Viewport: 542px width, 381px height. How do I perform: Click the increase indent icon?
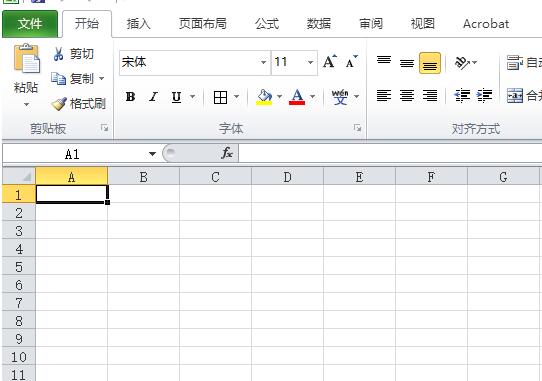(x=484, y=95)
